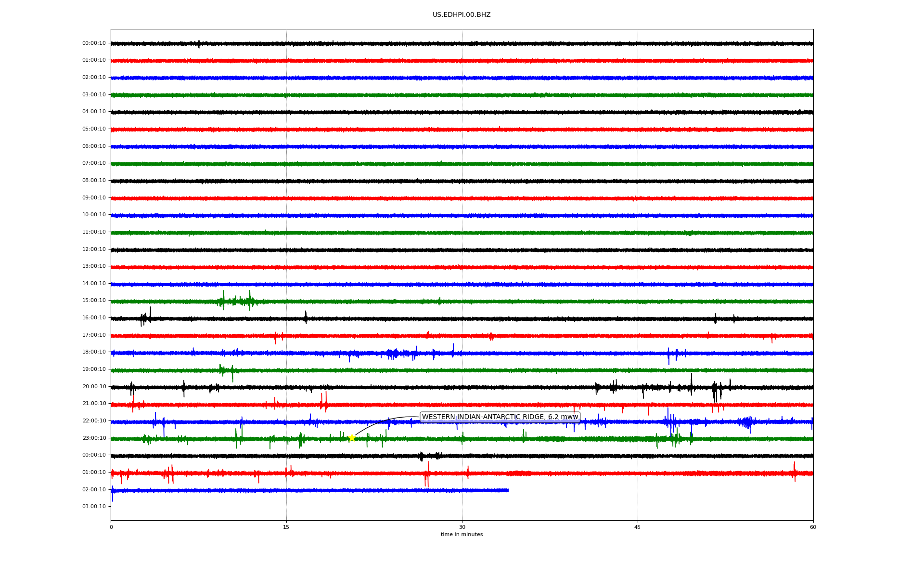Click the end of the partial blue 02:00:10 trace

[508, 490]
